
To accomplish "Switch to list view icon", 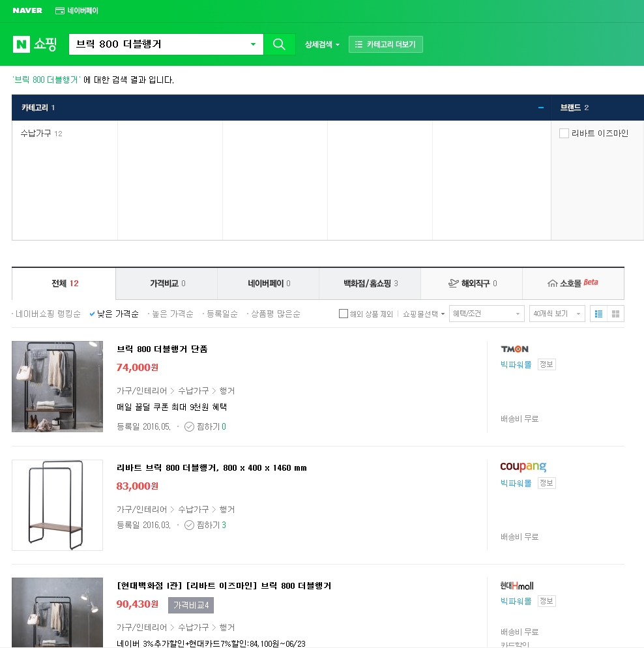I will tap(598, 314).
